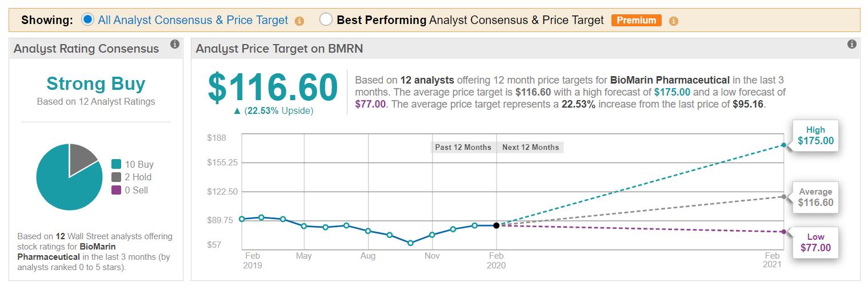
Task: Click info icon beside All Analyst Consensus option
Action: coord(299,21)
